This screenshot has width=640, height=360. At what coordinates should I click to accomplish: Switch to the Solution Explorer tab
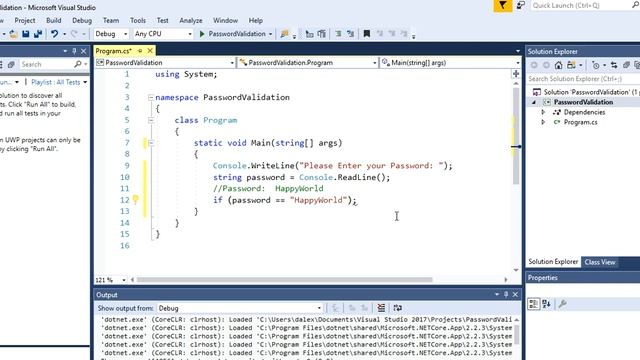553,262
